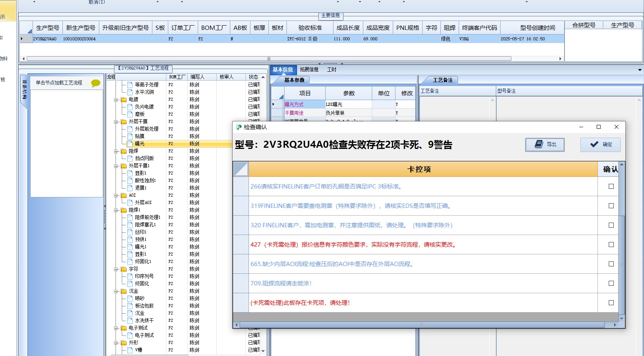Select the document icon next to 终固化1
The image size is (644, 356).
click(130, 261)
